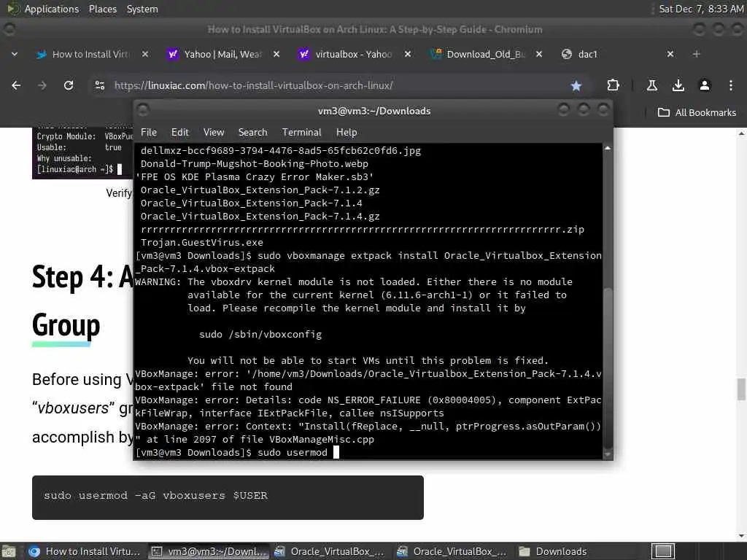Close the Download_Old_Bu tab
This screenshot has height=560, width=747.
pos(539,54)
